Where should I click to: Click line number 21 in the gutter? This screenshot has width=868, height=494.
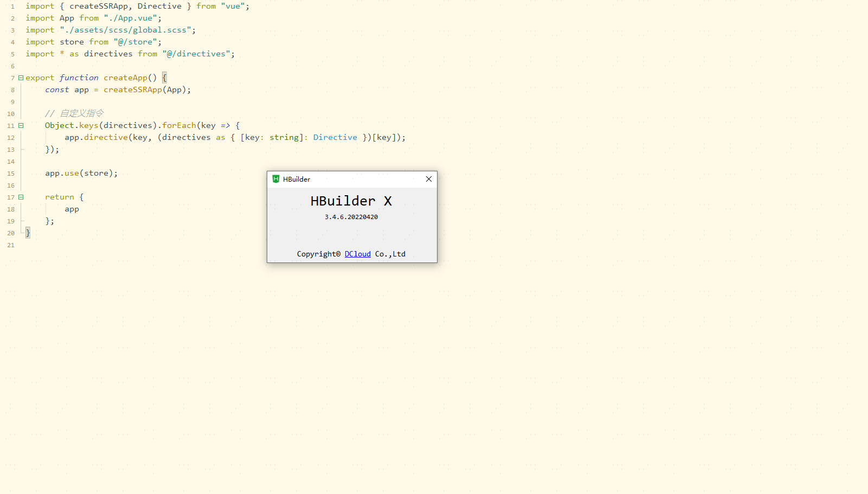coord(11,245)
